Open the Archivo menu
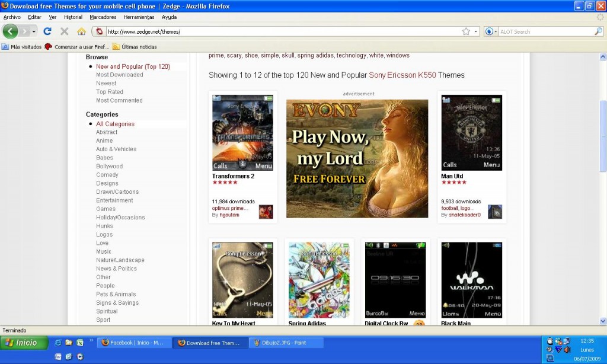Image resolution: width=607 pixels, height=364 pixels. point(12,17)
